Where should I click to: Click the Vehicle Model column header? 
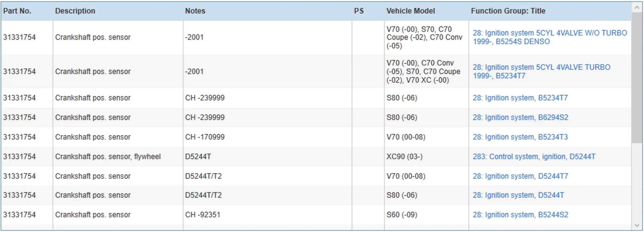410,11
